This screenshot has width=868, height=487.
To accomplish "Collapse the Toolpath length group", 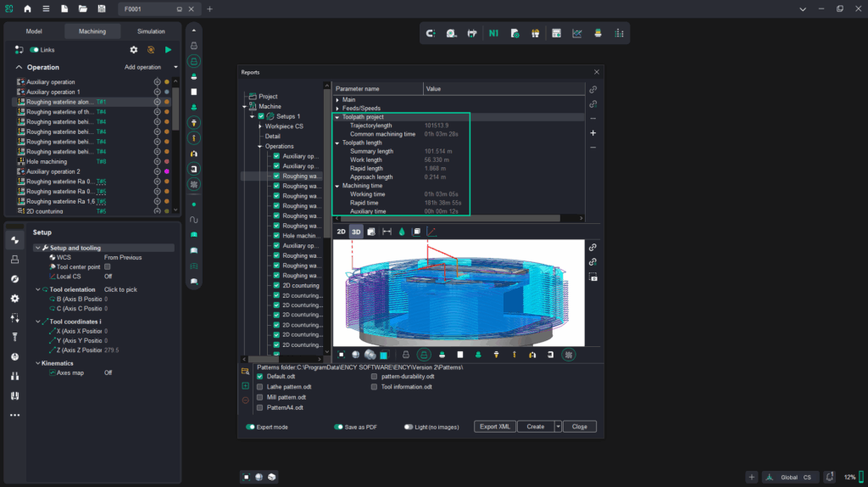I will pyautogui.click(x=337, y=143).
